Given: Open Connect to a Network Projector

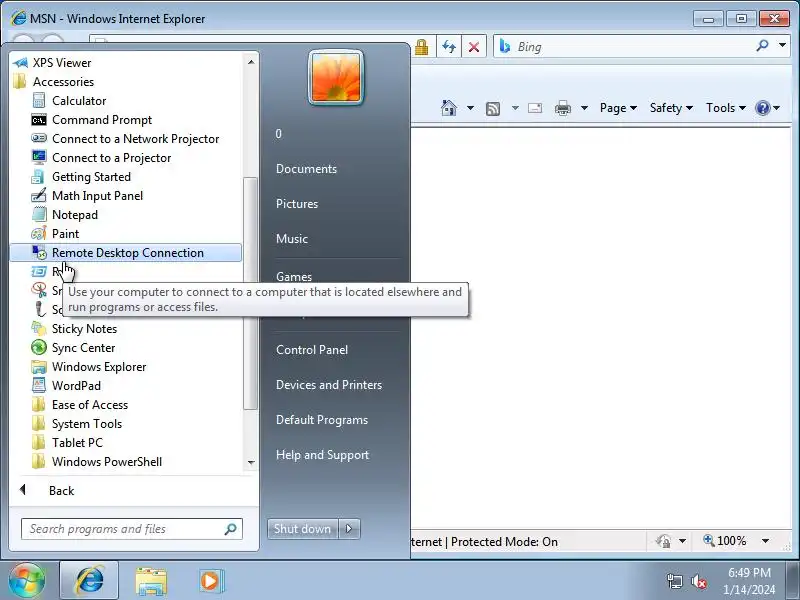Looking at the screenshot, I should tap(125, 139).
